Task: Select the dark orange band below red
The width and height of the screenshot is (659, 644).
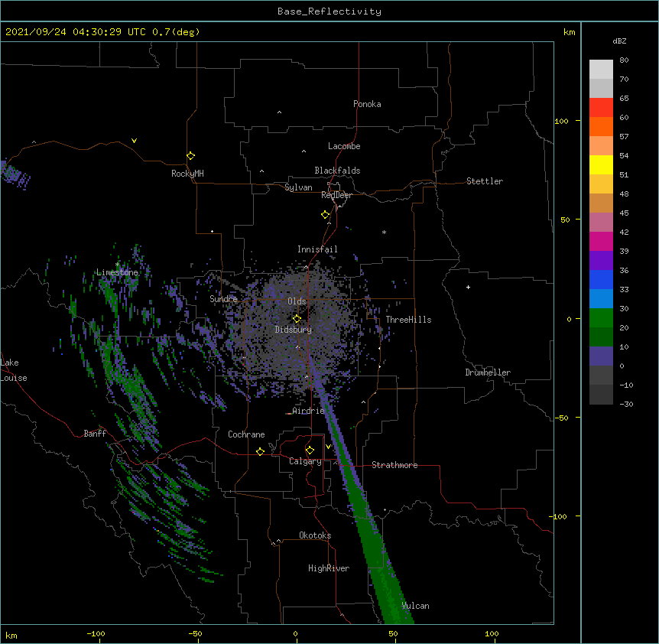Action: (x=601, y=126)
